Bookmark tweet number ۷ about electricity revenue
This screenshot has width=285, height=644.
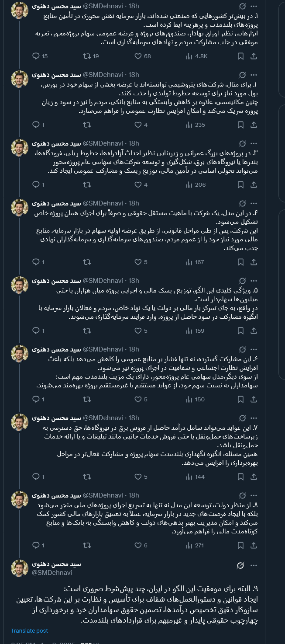240,477
